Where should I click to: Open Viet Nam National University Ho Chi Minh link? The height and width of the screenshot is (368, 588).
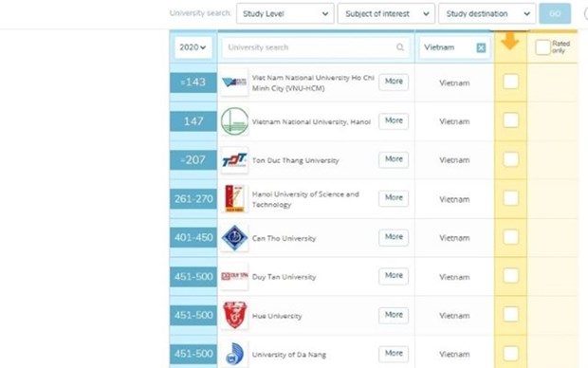[313, 83]
